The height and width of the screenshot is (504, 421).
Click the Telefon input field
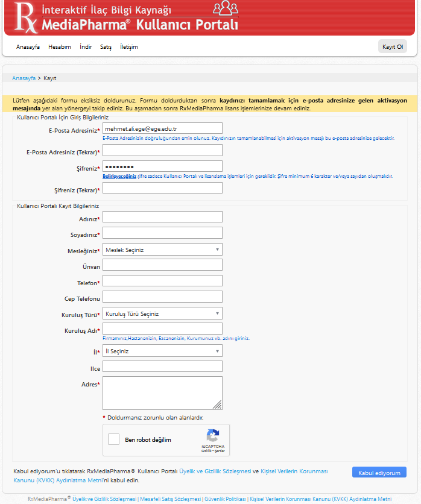[x=162, y=280]
